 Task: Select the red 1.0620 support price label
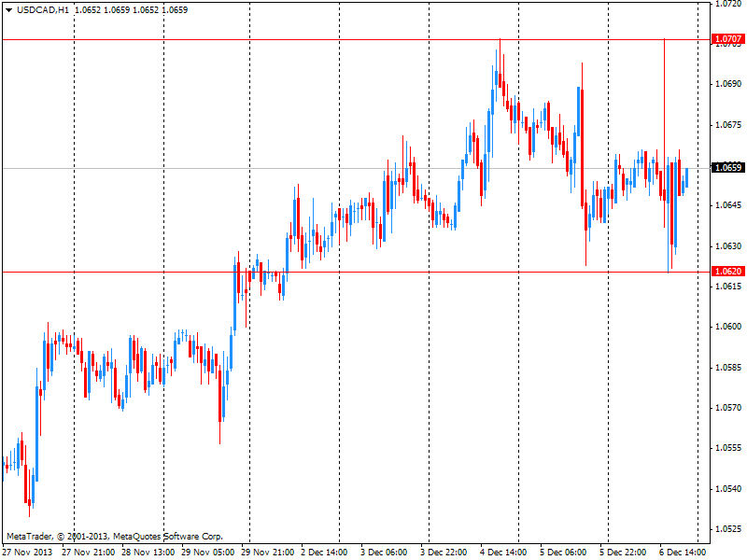728,272
